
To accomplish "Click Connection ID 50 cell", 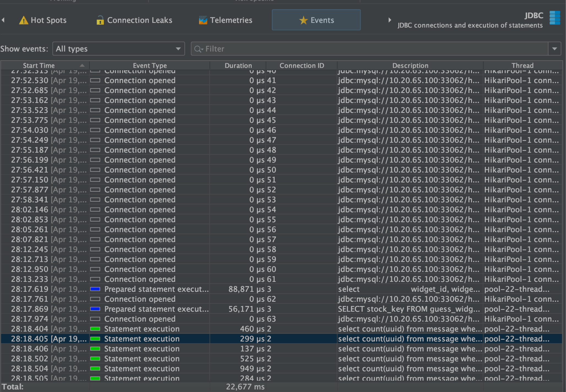I will coord(301,170).
